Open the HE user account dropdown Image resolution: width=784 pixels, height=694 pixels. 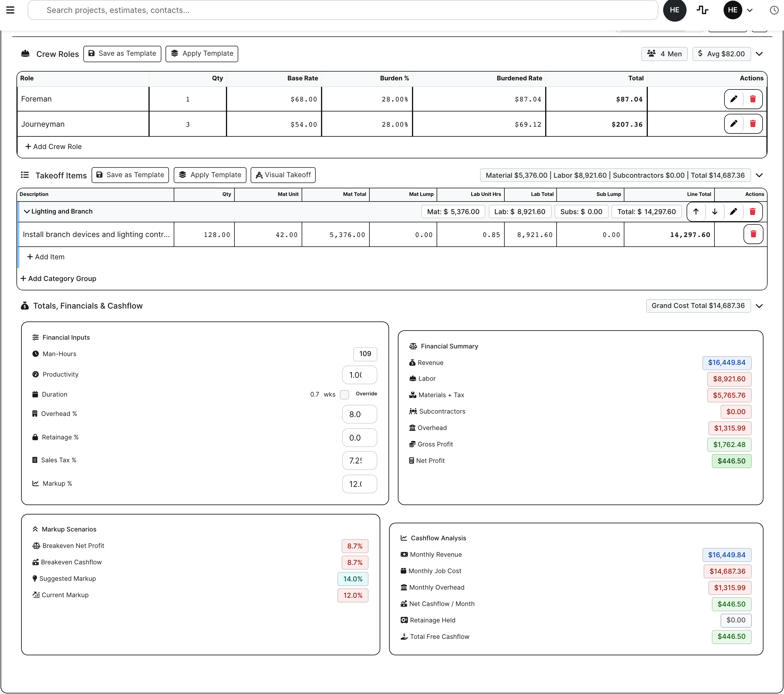coord(739,10)
